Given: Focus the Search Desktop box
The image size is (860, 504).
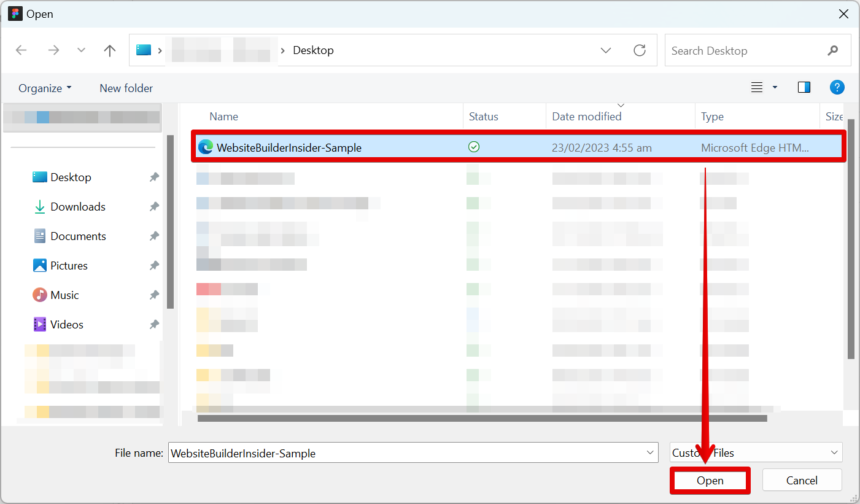Looking at the screenshot, I should pos(757,50).
